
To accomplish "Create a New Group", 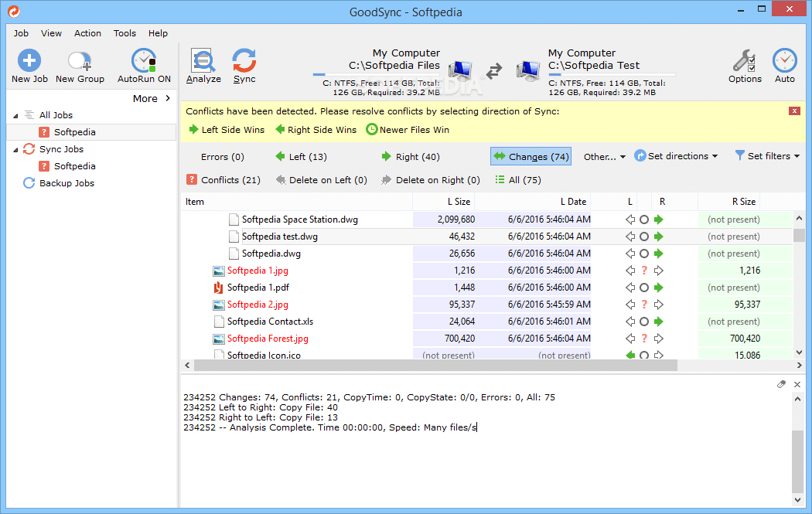I will (x=80, y=62).
